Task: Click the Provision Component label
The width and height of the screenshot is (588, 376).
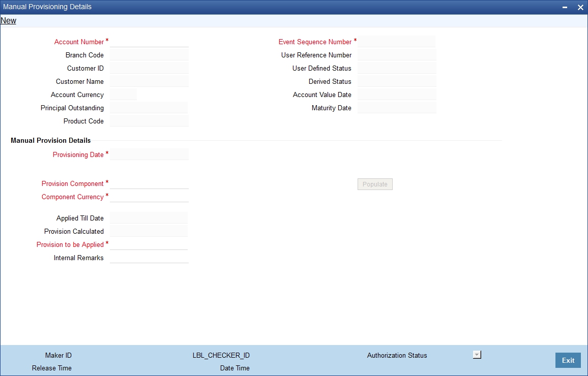Action: tap(72, 183)
